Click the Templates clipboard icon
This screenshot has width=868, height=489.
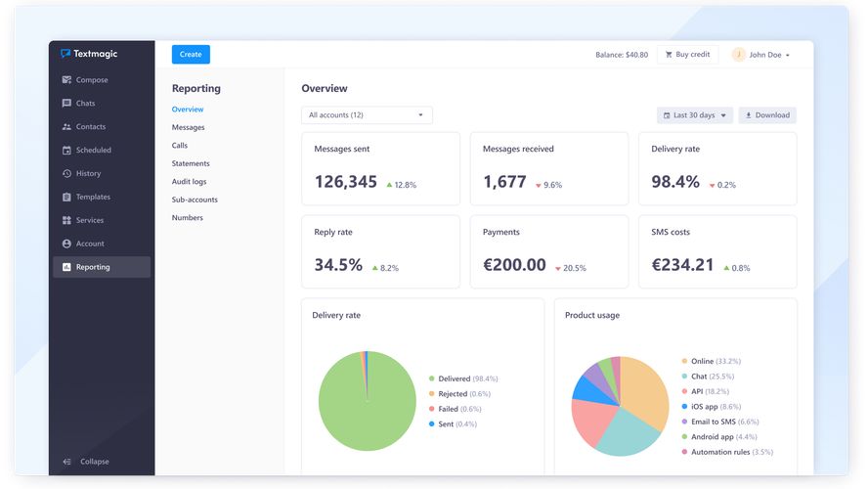[x=66, y=198]
